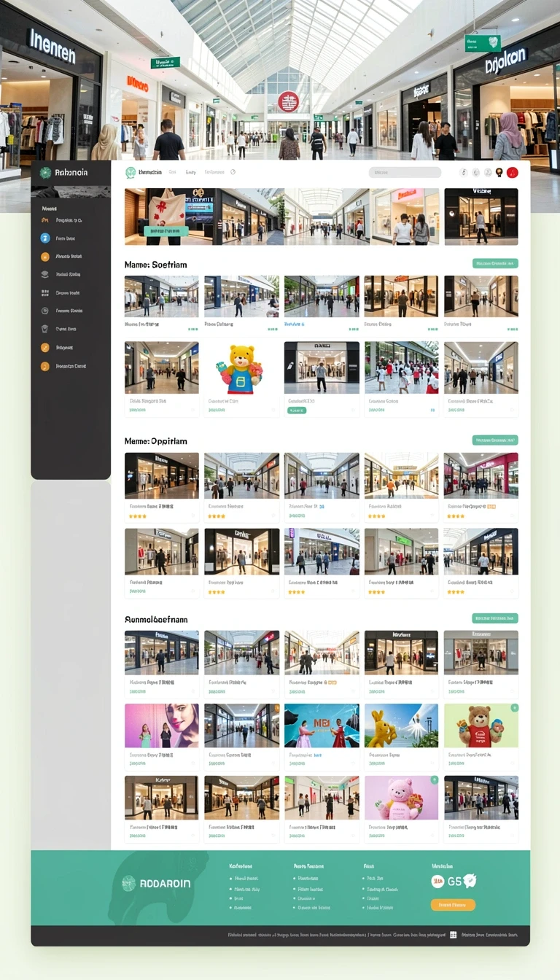The height and width of the screenshot is (980, 560).
Task: Open the pink woman's face thumbnail
Action: 161,726
